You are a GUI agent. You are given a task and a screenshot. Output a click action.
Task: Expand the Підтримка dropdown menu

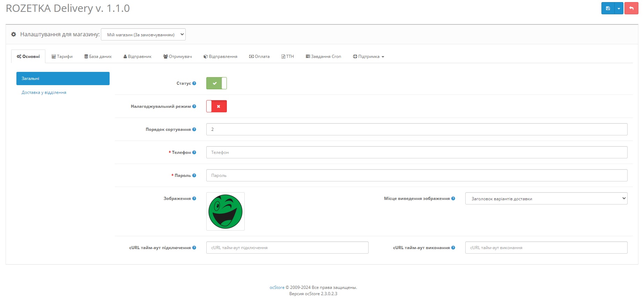tap(369, 57)
